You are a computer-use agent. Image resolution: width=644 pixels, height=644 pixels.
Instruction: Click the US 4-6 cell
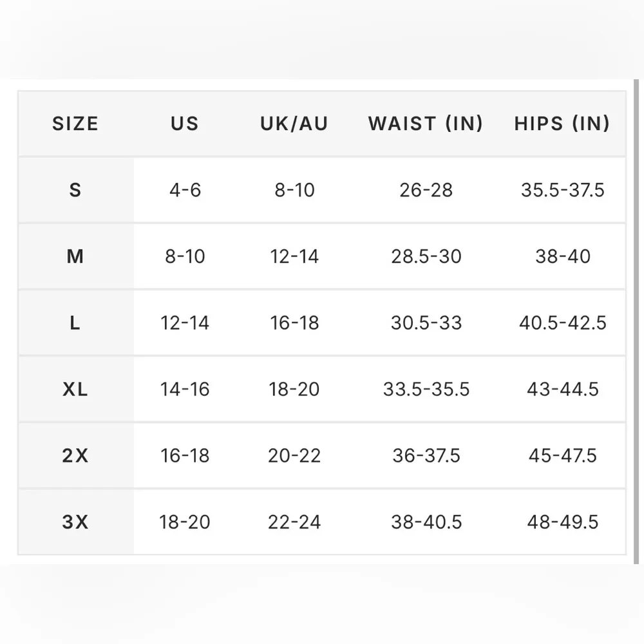[x=185, y=190]
